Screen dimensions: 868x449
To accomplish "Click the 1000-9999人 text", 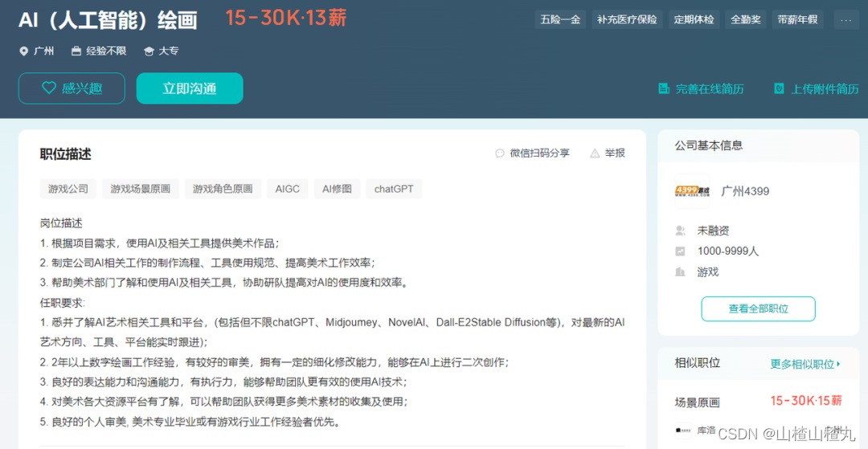I will pos(728,251).
